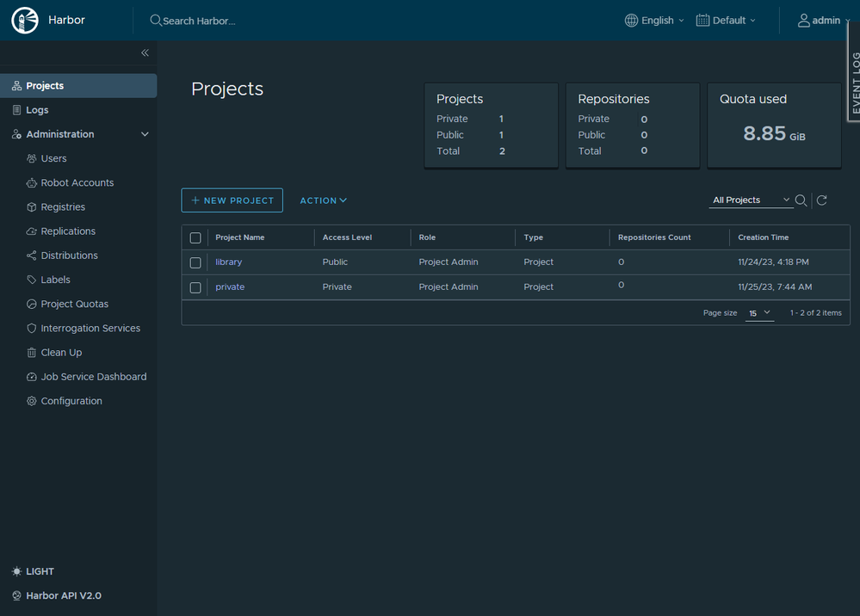Click '11/24/23, 4:18 PM' creation time
The width and height of the screenshot is (860, 616).
773,262
